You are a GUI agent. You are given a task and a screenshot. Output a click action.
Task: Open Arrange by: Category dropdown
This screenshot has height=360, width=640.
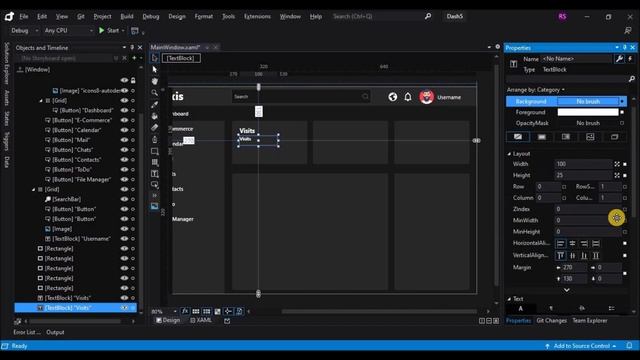536,90
